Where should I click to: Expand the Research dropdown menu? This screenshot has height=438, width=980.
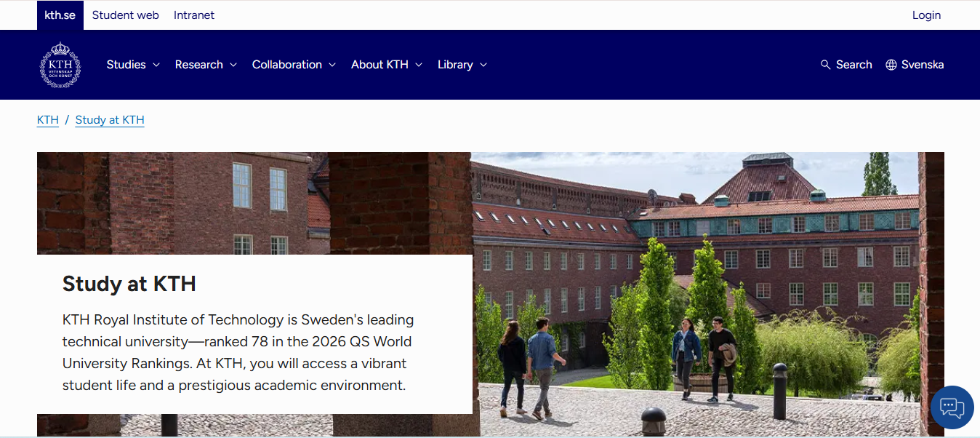(200, 64)
